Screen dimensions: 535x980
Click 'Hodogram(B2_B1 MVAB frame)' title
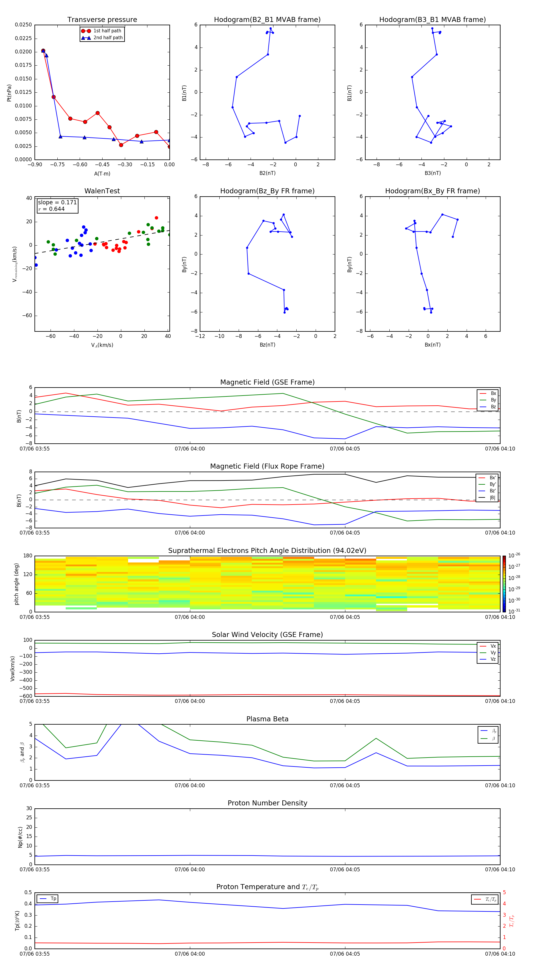267,20
